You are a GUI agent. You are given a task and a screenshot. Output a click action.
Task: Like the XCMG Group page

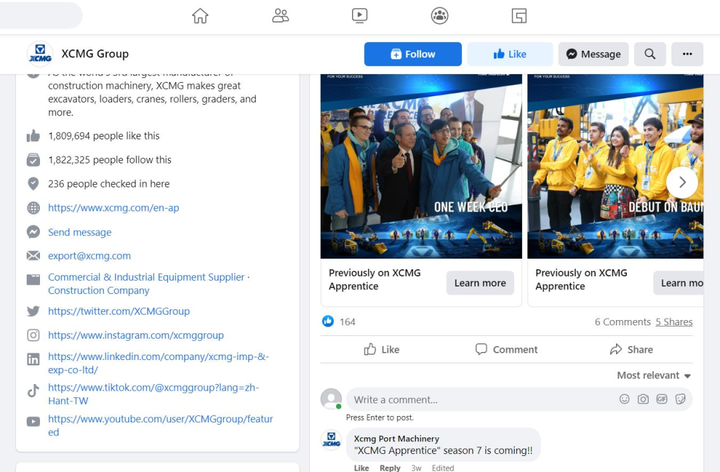[x=510, y=54]
